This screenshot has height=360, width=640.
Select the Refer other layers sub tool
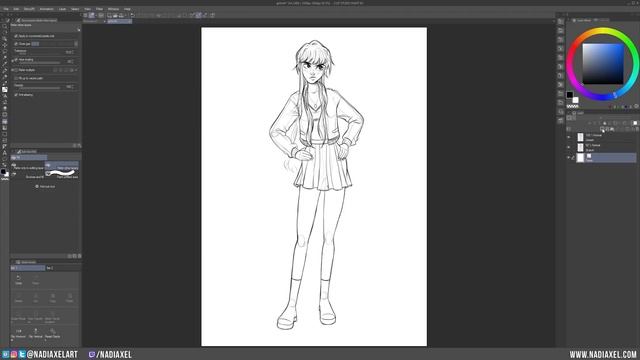[62, 166]
